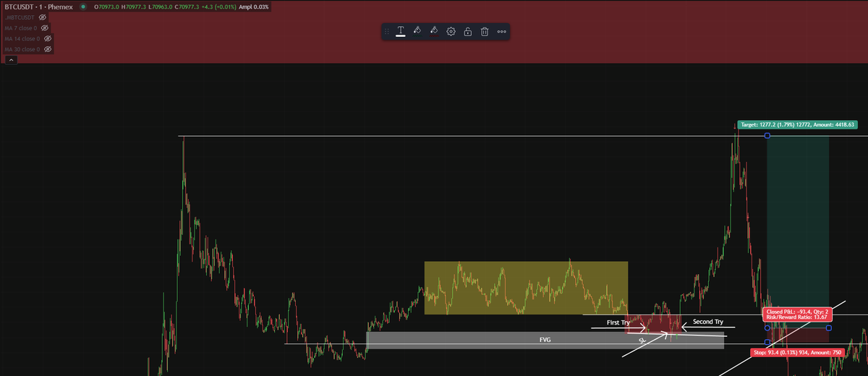Click the C70977.3 close price value
Viewport: 868px width, 376px height.
click(x=188, y=7)
